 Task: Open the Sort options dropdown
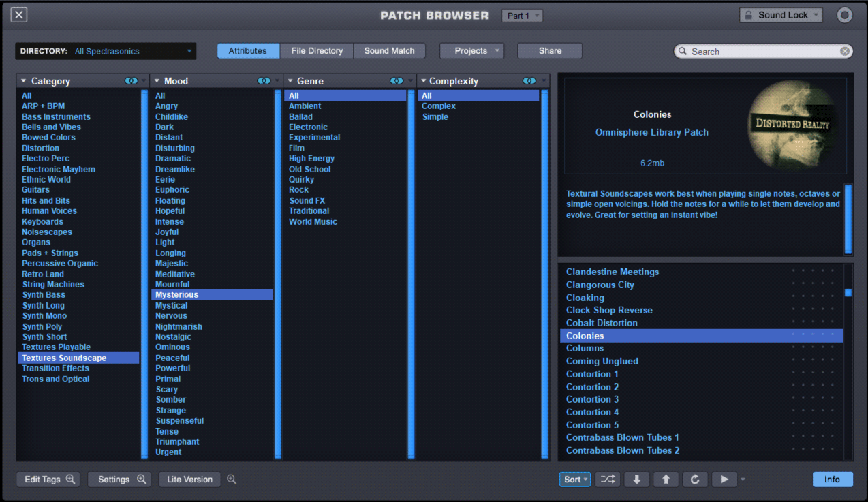pos(576,480)
